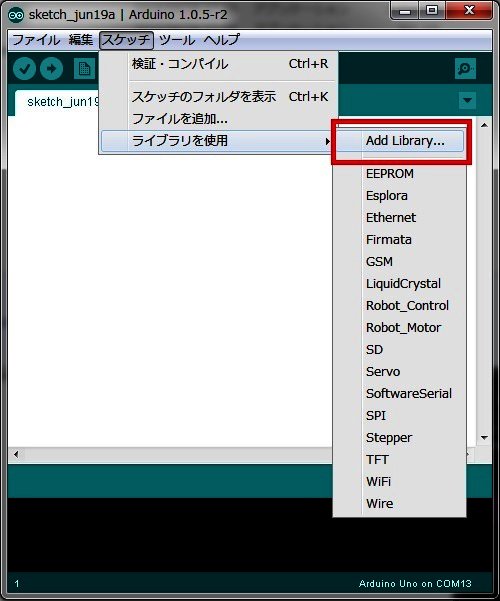This screenshot has width=500, height=601.
Task: Click the horizontal scrollbar left arrow
Action: point(16,455)
